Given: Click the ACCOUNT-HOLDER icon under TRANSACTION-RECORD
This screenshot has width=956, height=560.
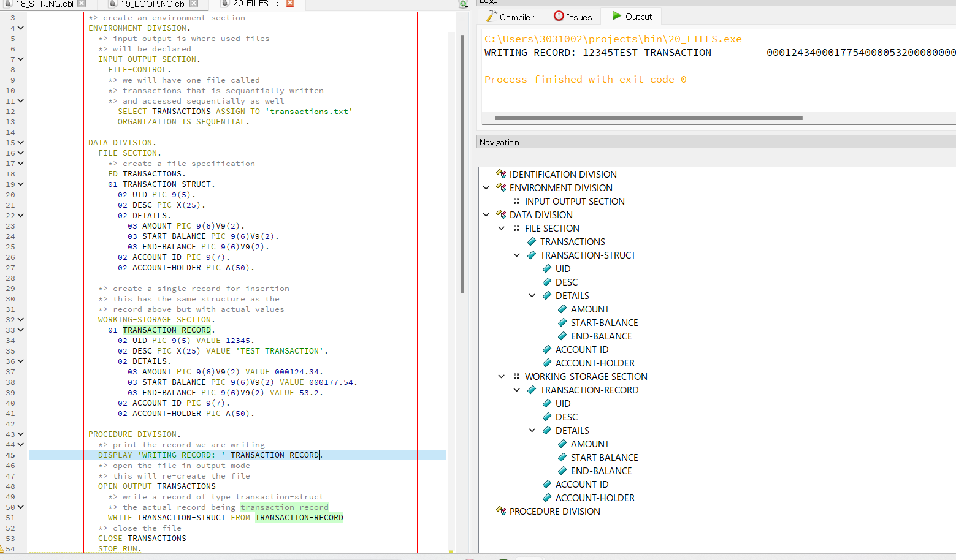Looking at the screenshot, I should coord(547,498).
